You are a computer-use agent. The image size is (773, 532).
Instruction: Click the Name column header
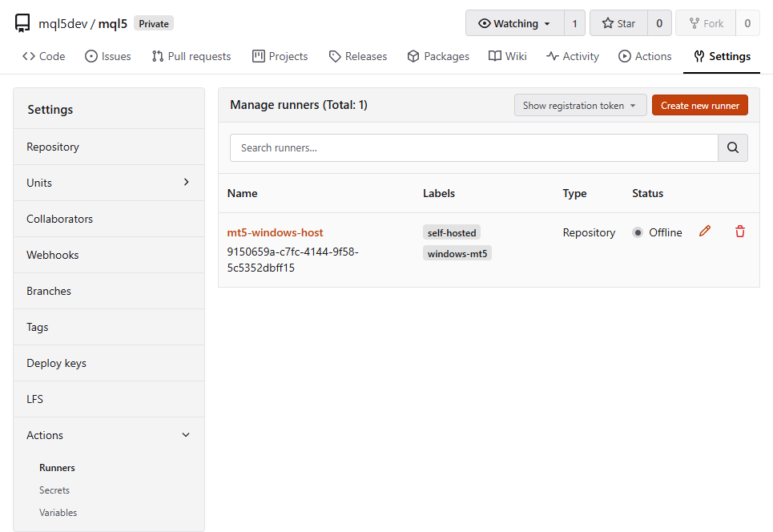point(242,193)
